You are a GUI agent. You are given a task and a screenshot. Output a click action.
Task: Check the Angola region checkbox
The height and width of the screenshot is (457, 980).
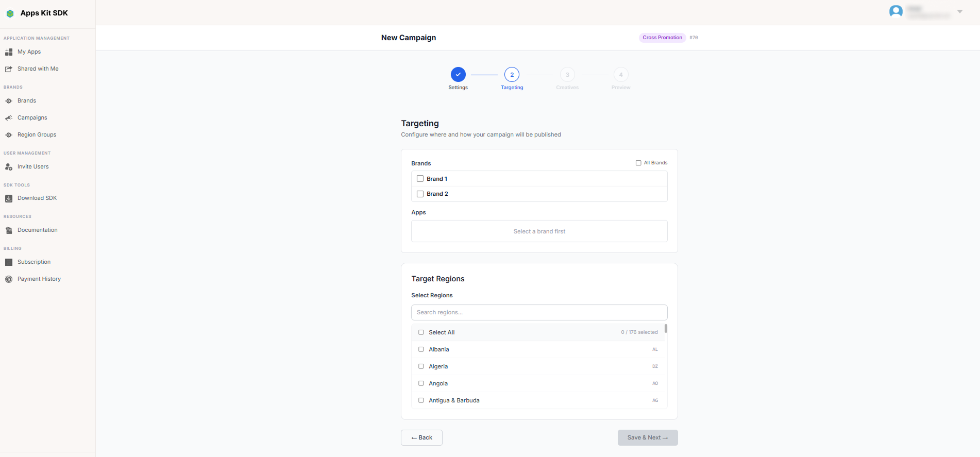pyautogui.click(x=421, y=383)
